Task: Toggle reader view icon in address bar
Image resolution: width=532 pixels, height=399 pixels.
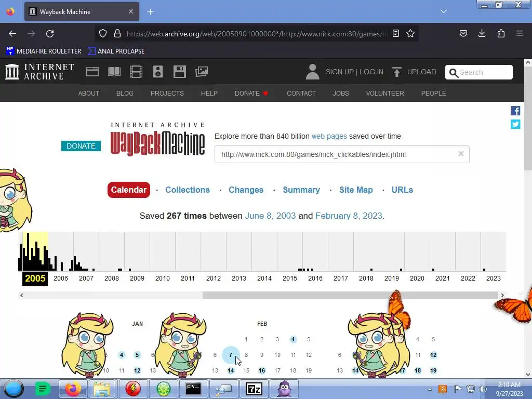Action: pyautogui.click(x=395, y=33)
